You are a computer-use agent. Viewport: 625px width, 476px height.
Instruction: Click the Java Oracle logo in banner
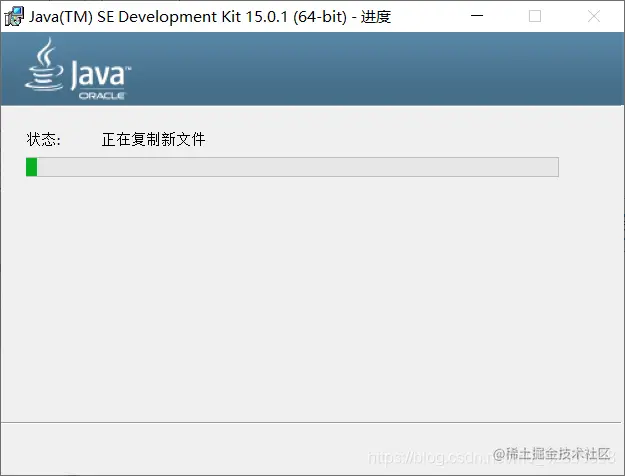pos(78,69)
